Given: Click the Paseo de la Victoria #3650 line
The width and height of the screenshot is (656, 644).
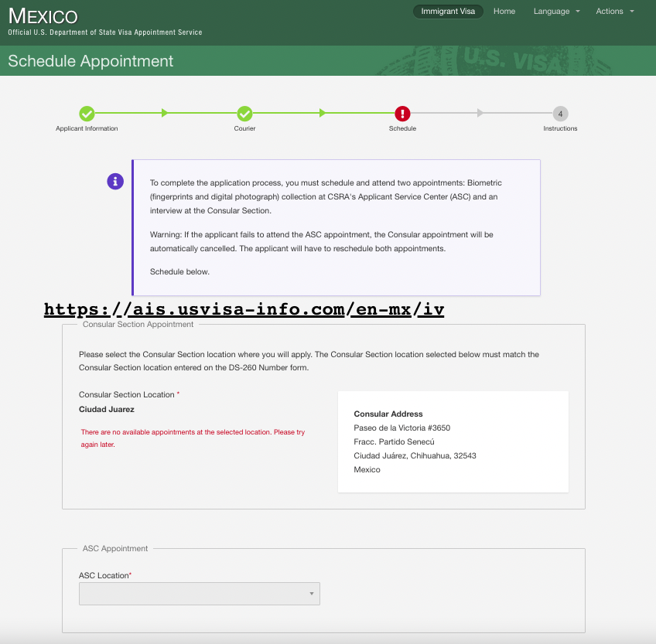Looking at the screenshot, I should coord(402,428).
